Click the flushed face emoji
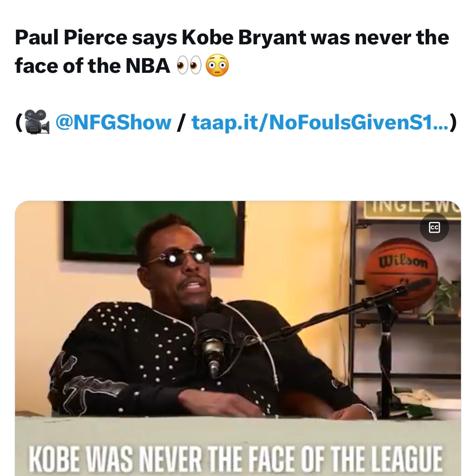The height and width of the screenshot is (476, 476). tap(217, 65)
